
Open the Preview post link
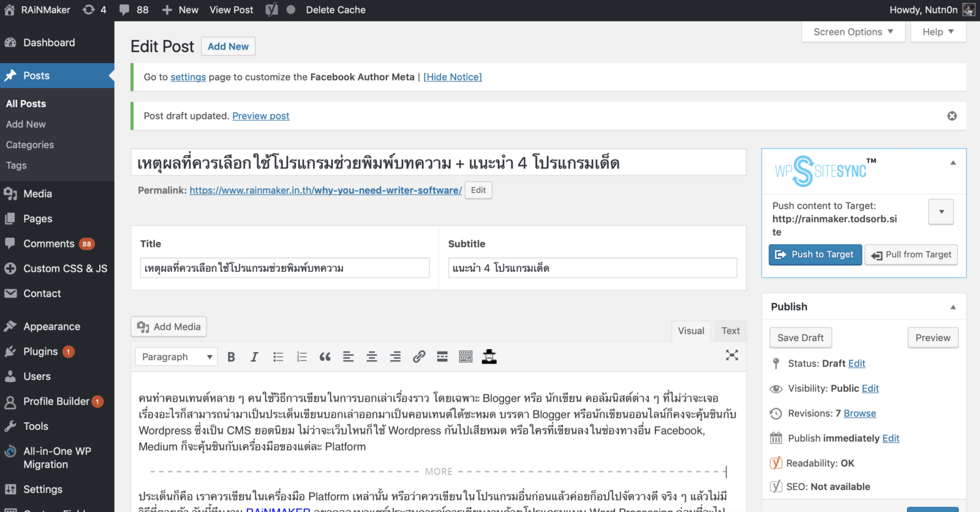260,116
